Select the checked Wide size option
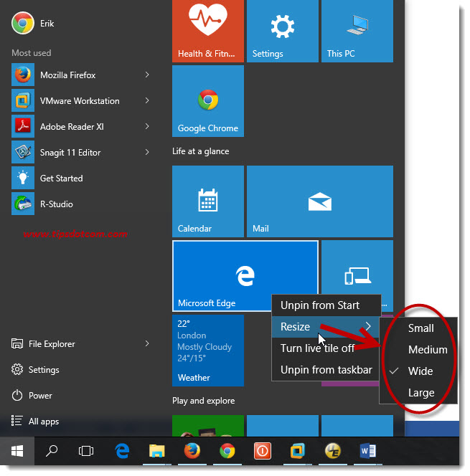The width and height of the screenshot is (470, 476). [x=420, y=371]
